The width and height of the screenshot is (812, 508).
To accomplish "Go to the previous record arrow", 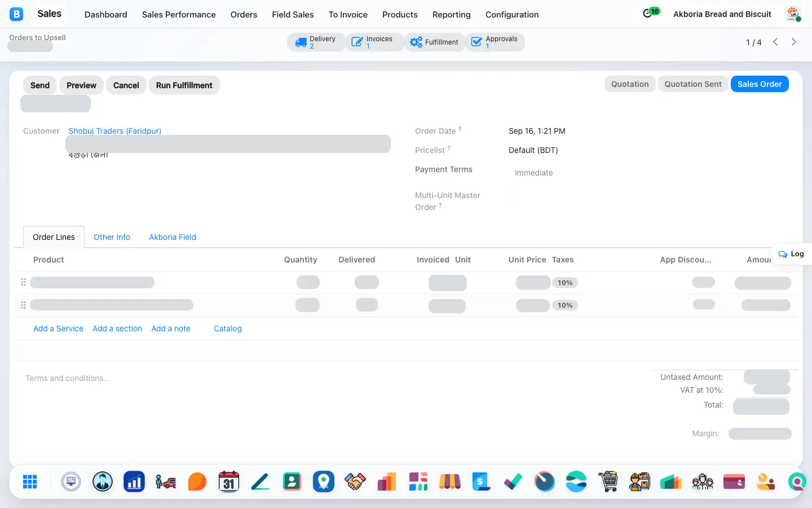I will [776, 42].
